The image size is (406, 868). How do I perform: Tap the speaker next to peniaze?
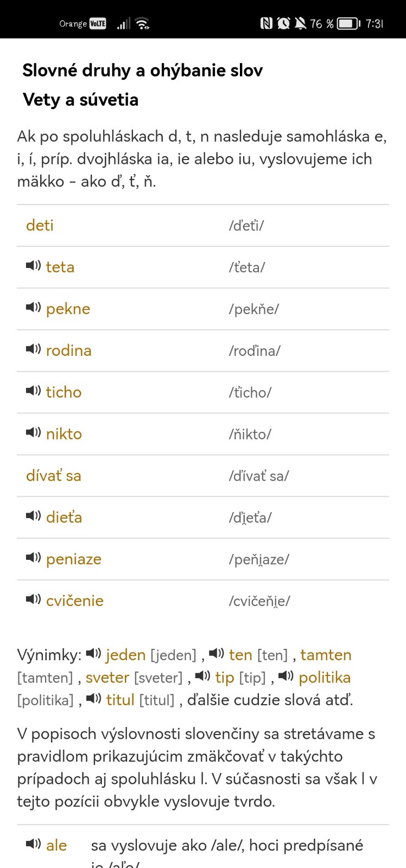[33, 558]
